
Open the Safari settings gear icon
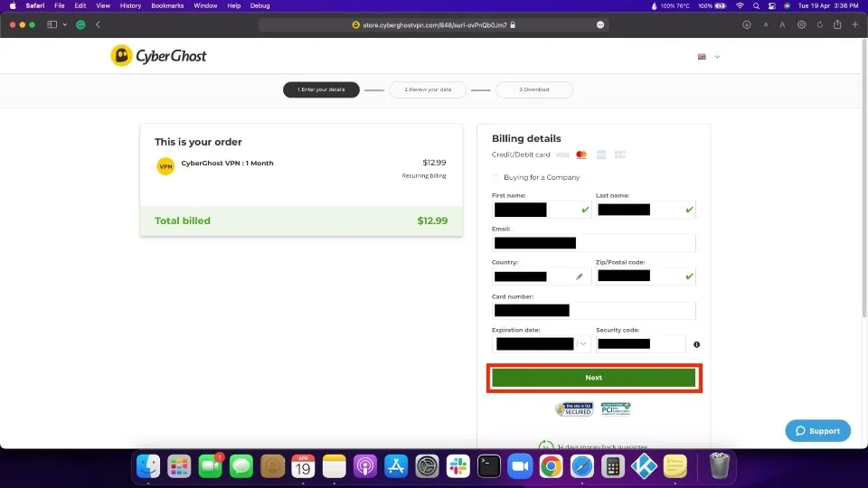[x=802, y=24]
